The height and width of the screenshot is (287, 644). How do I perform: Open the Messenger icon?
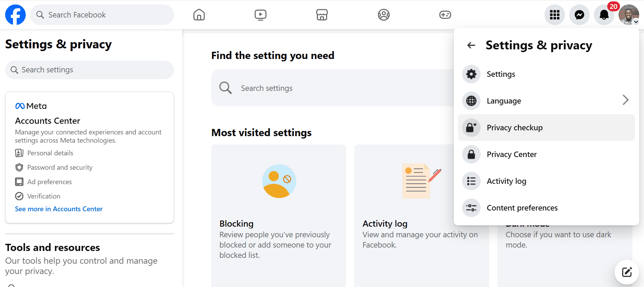coord(579,15)
